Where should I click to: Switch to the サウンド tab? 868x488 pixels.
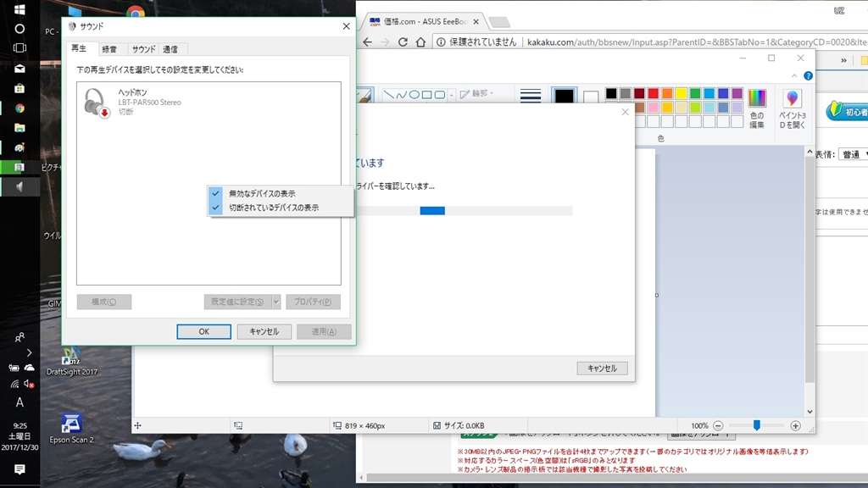143,49
